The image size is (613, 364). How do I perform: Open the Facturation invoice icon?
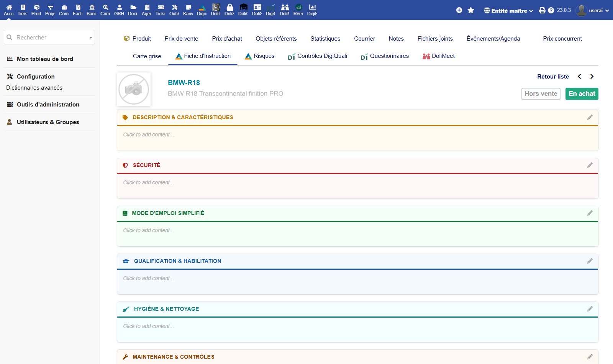(x=78, y=10)
